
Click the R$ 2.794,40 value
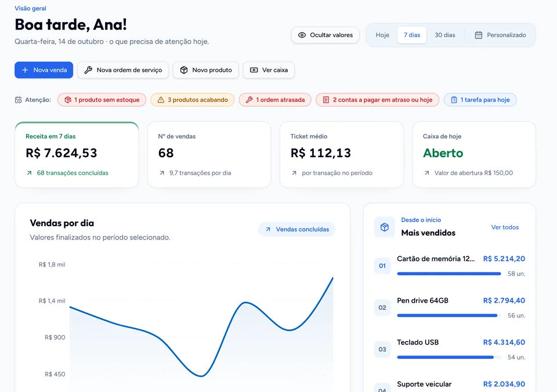point(504,300)
